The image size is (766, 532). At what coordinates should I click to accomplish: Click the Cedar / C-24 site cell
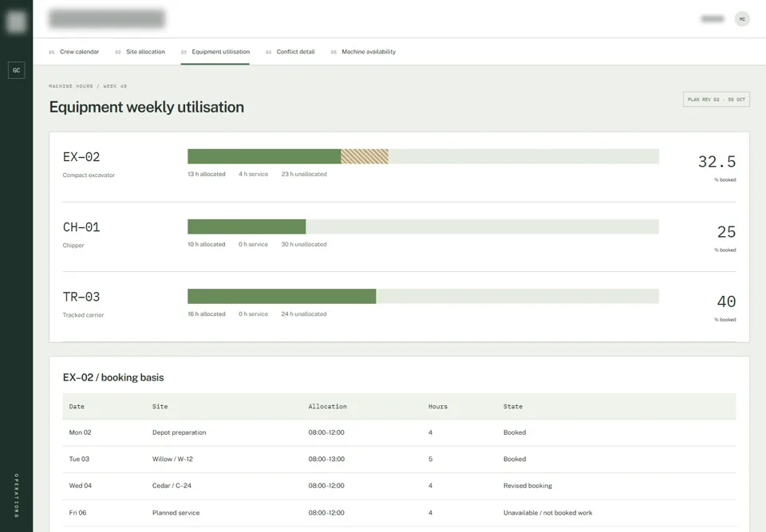point(172,486)
